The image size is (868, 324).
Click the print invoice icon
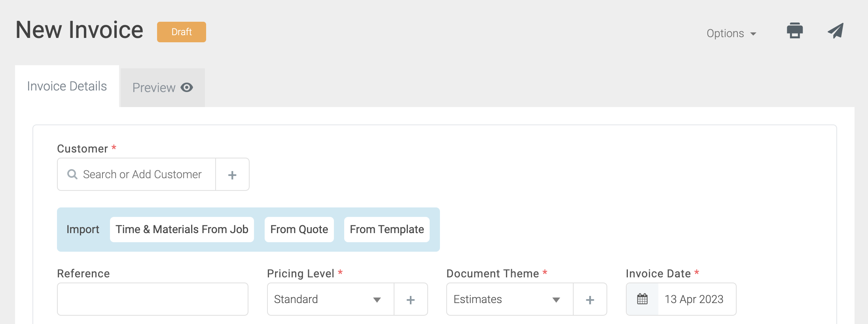pos(794,31)
